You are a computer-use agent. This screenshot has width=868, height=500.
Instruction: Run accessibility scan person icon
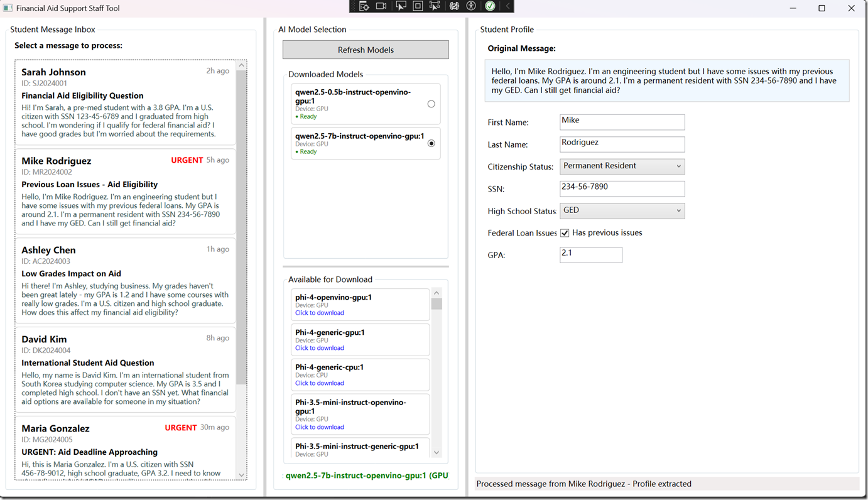pos(471,6)
